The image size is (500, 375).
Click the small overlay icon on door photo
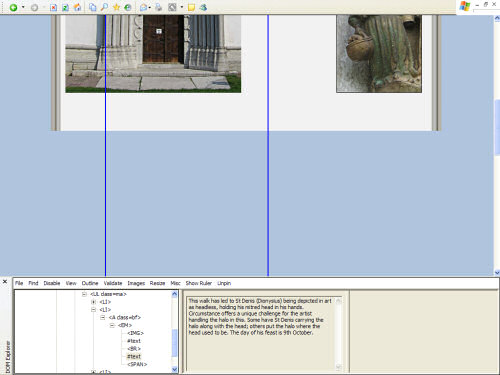coord(159,31)
